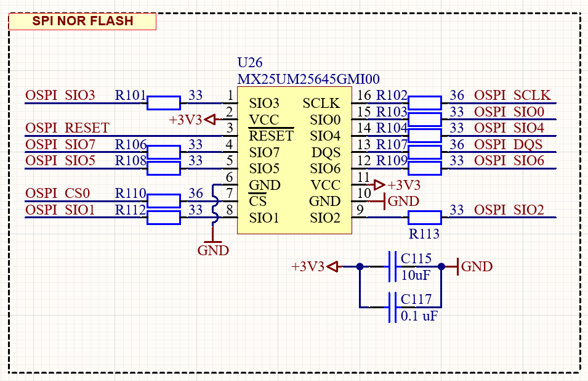The width and height of the screenshot is (588, 381).
Task: Select the designator text U26
Action: (250, 62)
